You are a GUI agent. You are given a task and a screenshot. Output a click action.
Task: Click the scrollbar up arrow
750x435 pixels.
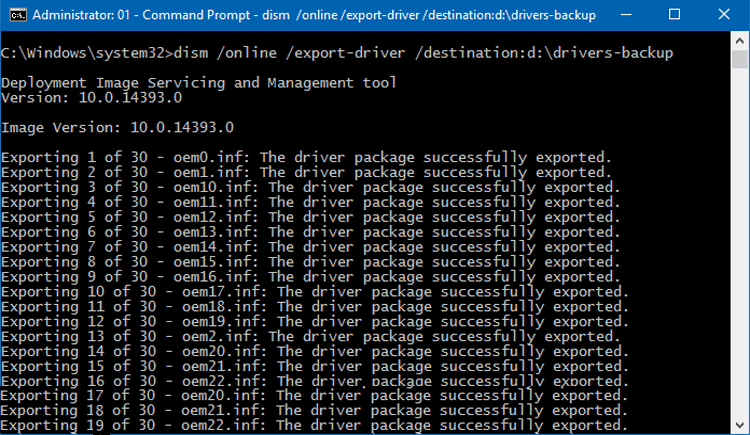[739, 41]
